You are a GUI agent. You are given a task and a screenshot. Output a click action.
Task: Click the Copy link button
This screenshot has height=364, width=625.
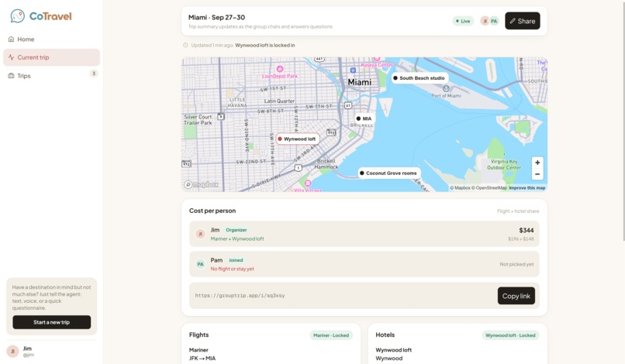click(x=516, y=296)
